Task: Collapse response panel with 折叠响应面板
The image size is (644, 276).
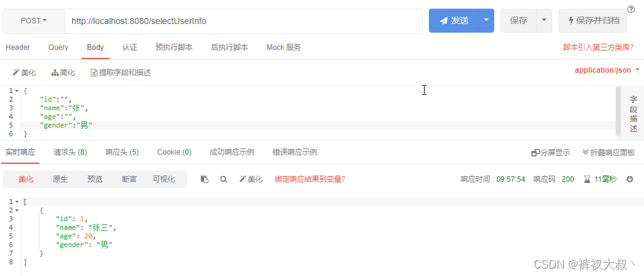Action: (x=609, y=153)
